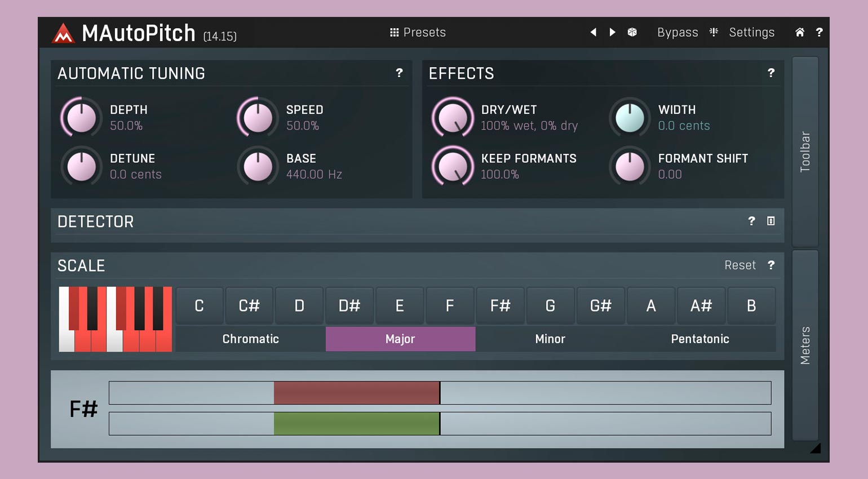Click the Keep Formants value 100.0%
Image resolution: width=868 pixels, height=479 pixels.
click(x=500, y=175)
